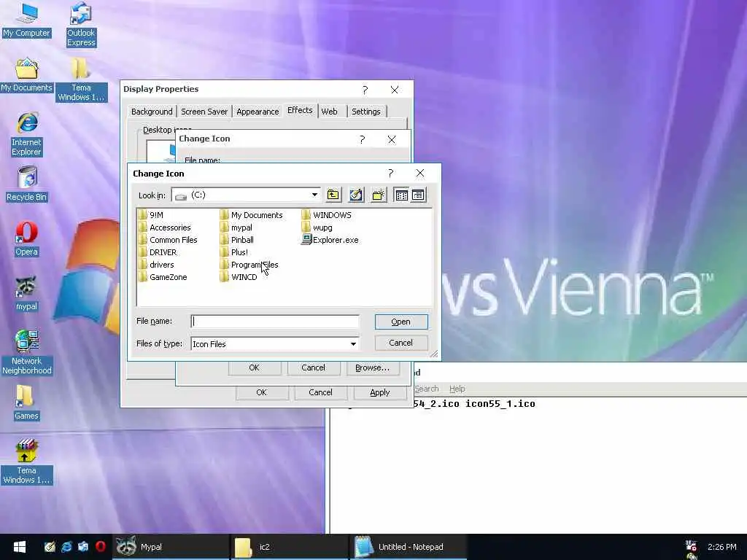Click the Games desktop folder icon

[x=26, y=402]
